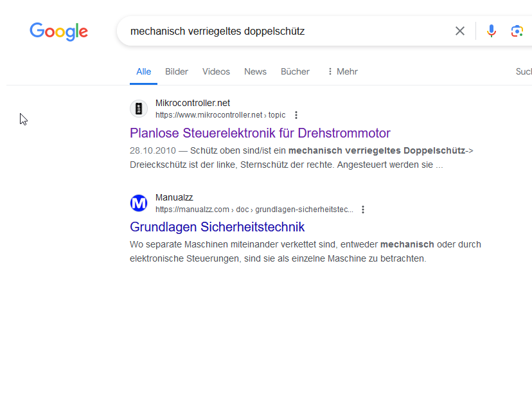Switch to the Videos tab
The width and height of the screenshot is (532, 412).
[x=216, y=71]
